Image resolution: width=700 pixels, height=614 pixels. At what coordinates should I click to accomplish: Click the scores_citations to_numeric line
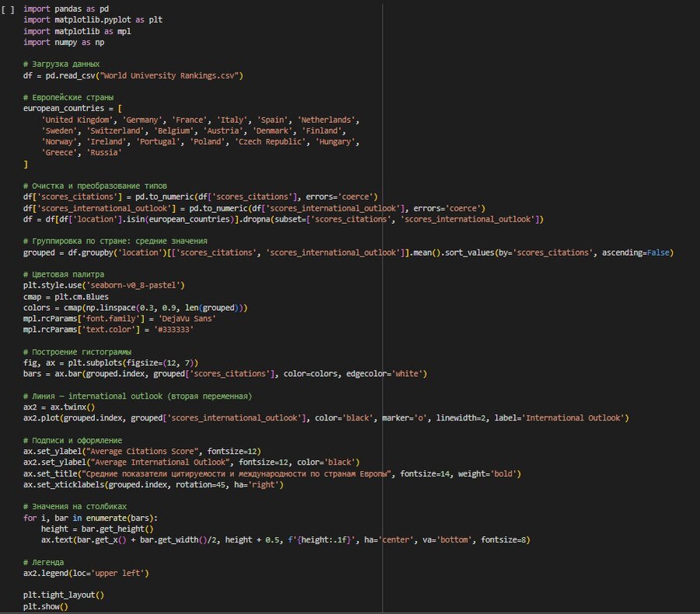tap(201, 197)
